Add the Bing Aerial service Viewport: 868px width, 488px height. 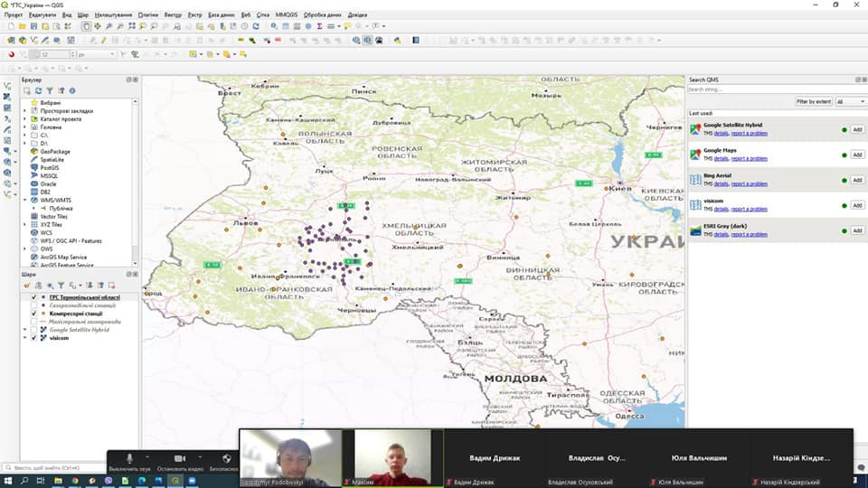[x=857, y=180]
